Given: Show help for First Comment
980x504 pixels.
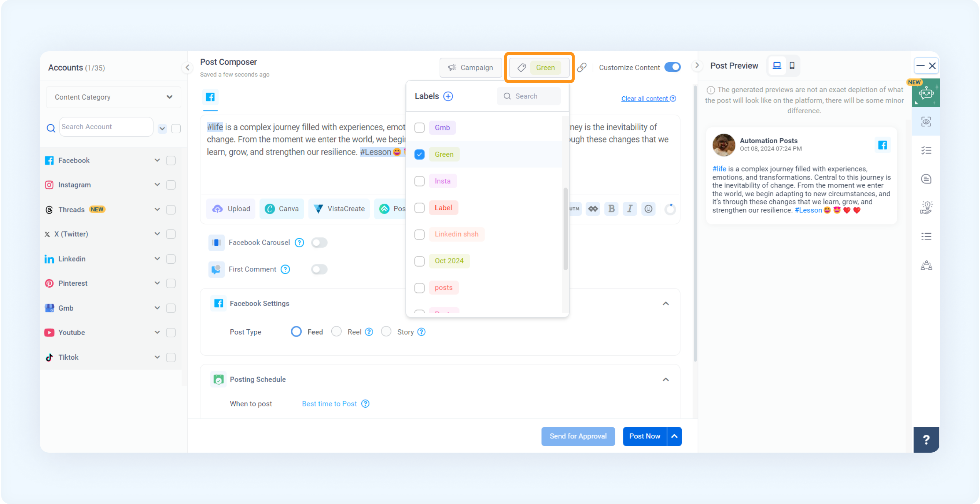Looking at the screenshot, I should click(x=285, y=270).
